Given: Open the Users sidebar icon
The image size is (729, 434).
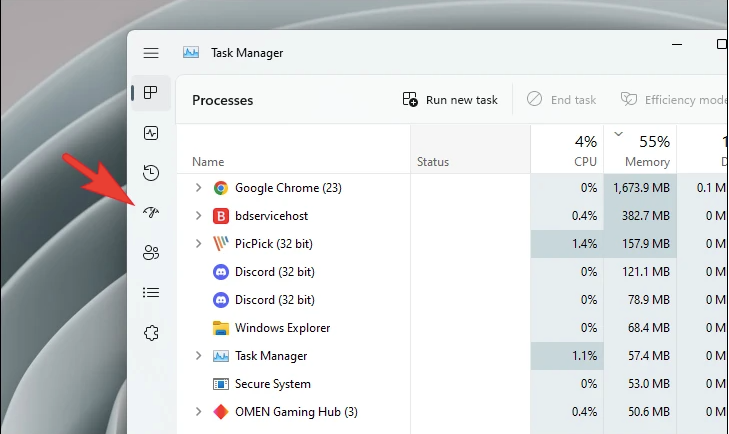Looking at the screenshot, I should point(151,253).
